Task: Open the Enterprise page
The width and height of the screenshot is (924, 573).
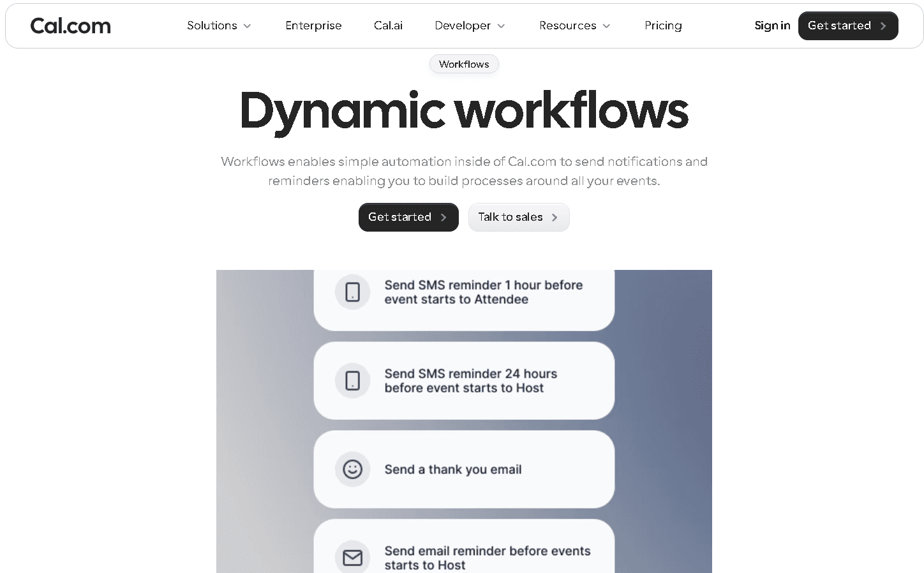Action: click(x=313, y=26)
